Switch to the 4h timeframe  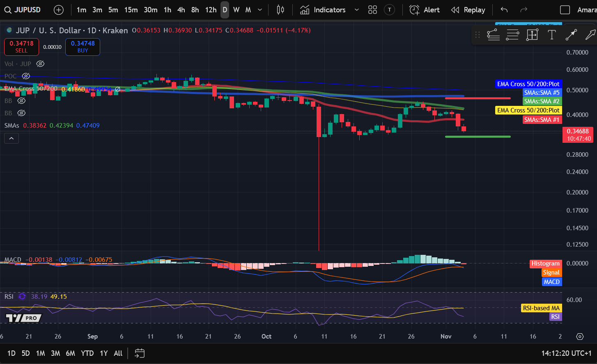click(x=181, y=9)
